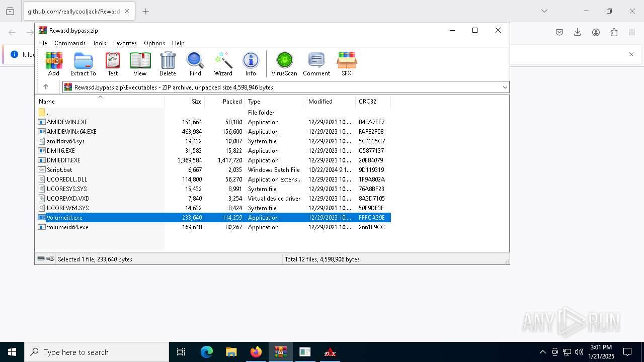Open a new browser tab
This screenshot has width=644, height=362.
[146, 11]
